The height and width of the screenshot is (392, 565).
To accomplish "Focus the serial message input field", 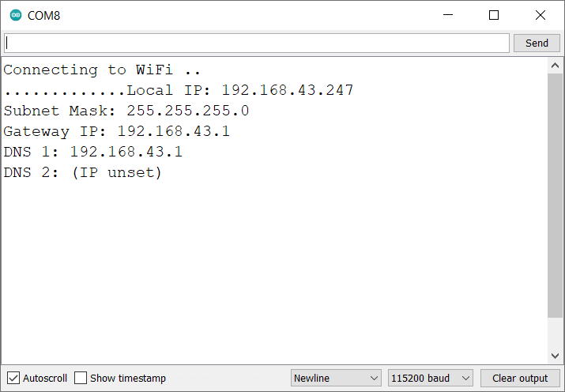I will point(257,43).
